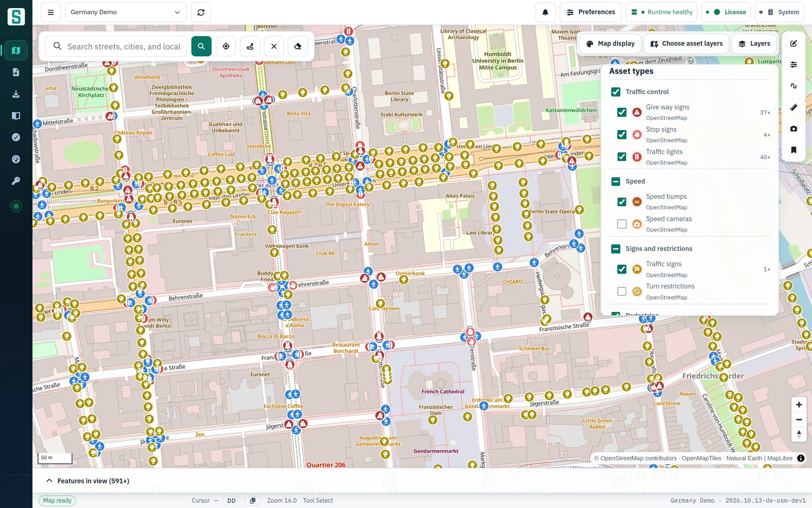This screenshot has height=508, width=812.
Task: Click the DD coordinate format toggle
Action: click(x=231, y=501)
